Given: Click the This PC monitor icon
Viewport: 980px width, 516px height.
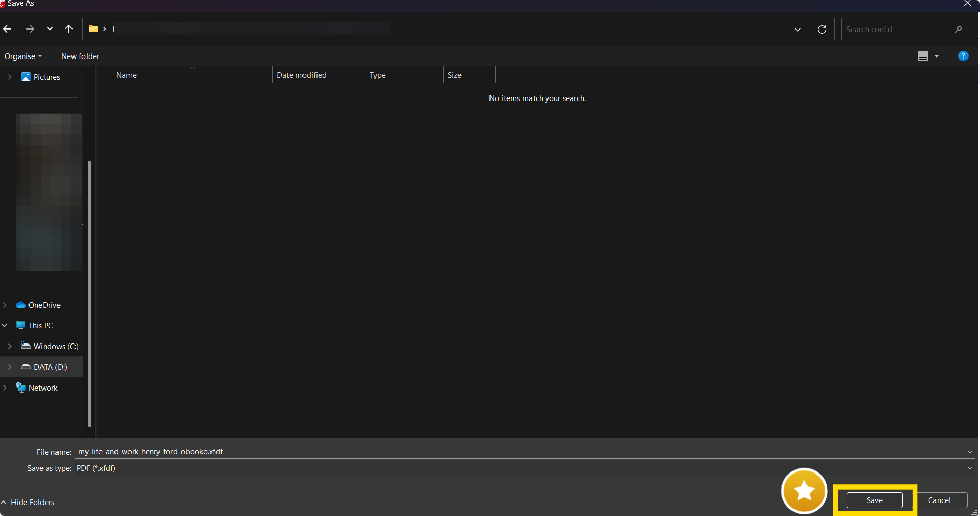Looking at the screenshot, I should (x=21, y=325).
